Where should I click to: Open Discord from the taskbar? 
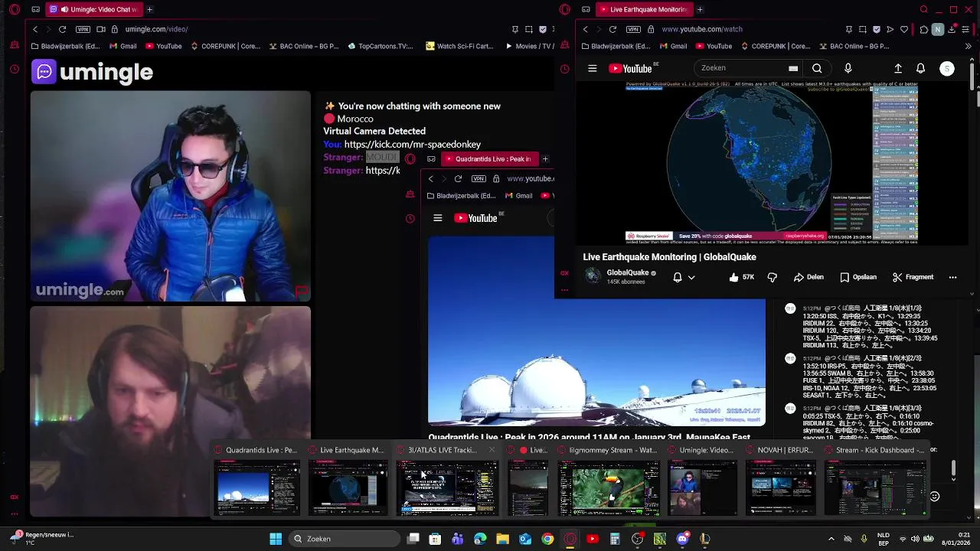coord(682,539)
